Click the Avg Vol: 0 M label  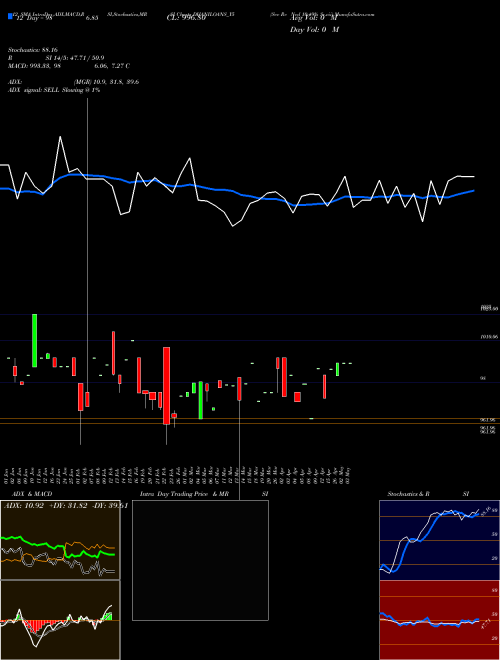tap(314, 19)
